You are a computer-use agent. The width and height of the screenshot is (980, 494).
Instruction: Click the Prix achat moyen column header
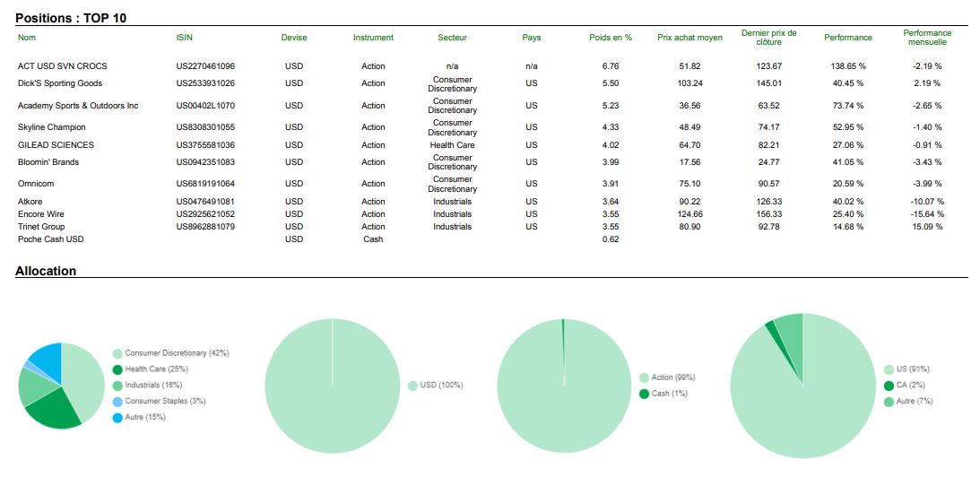pyautogui.click(x=690, y=38)
